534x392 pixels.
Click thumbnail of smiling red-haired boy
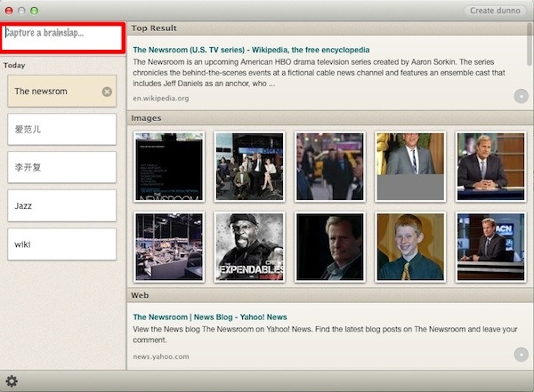tap(409, 246)
